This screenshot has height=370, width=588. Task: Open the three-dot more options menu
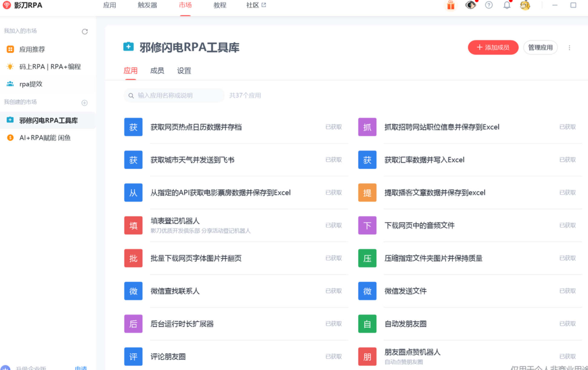tap(569, 48)
